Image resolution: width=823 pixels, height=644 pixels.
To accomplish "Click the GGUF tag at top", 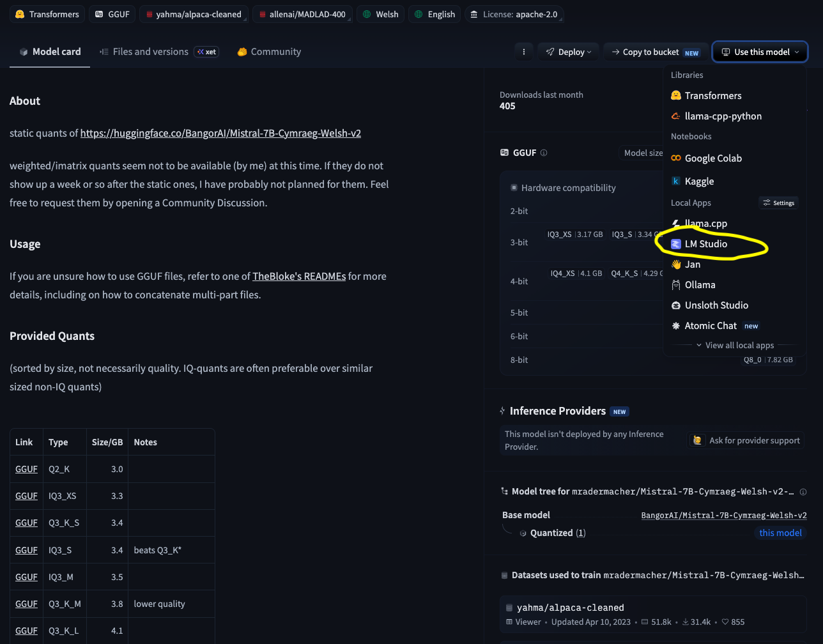I will pyautogui.click(x=112, y=14).
